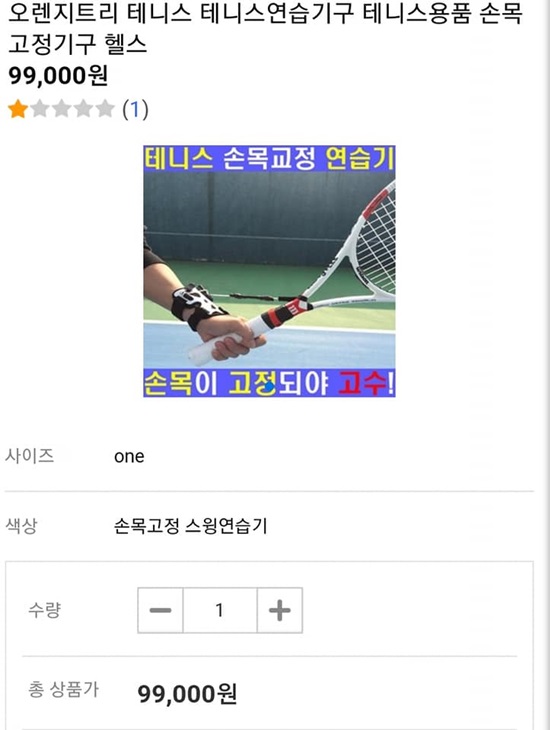Screen dimensions: 550x730
Task: Open the tennis wrist trainer product image
Action: click(x=269, y=271)
